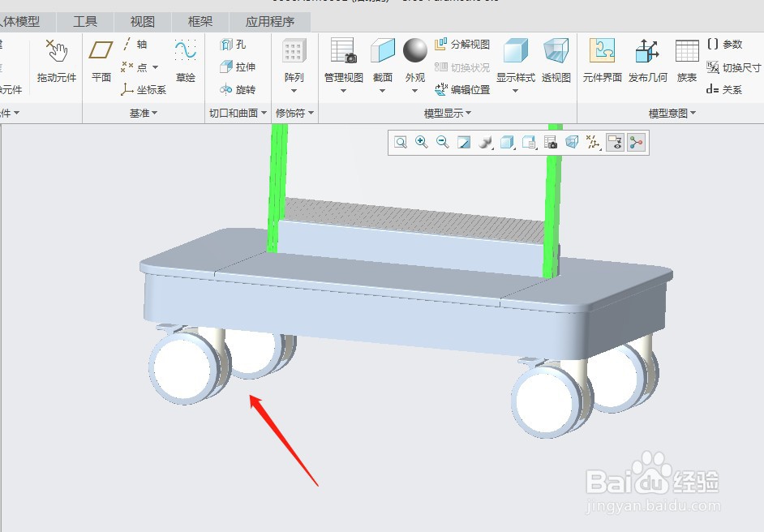Open 管理视图 view manager in ribbon
This screenshot has height=532, width=764.
tap(344, 60)
